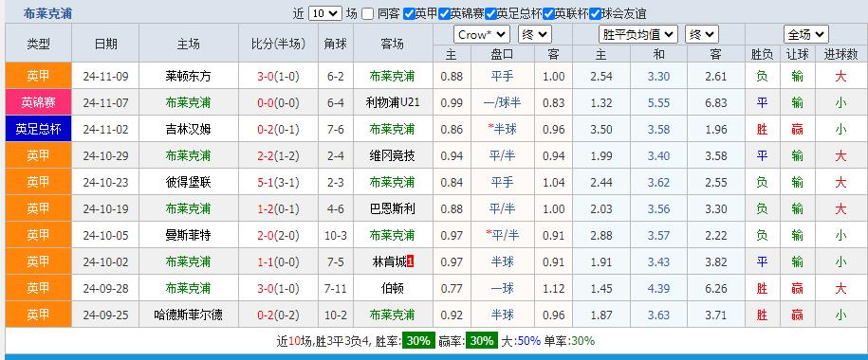Screen dimensions: 868x360
Task: Click the green 30% 胜率 badge
Action: point(418,341)
